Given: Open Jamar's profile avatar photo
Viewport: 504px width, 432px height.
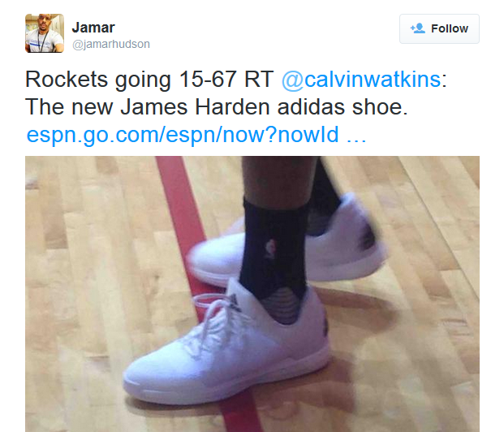Looking at the screenshot, I should tap(45, 33).
